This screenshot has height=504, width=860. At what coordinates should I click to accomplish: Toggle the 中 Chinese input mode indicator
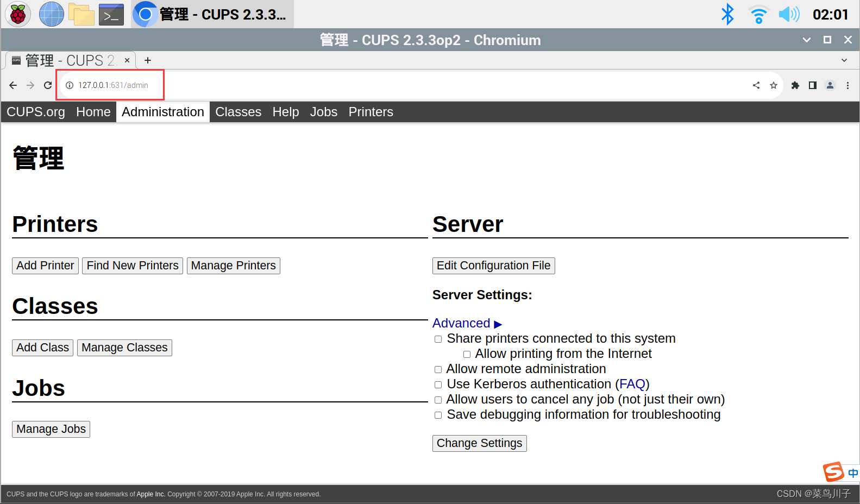[853, 473]
